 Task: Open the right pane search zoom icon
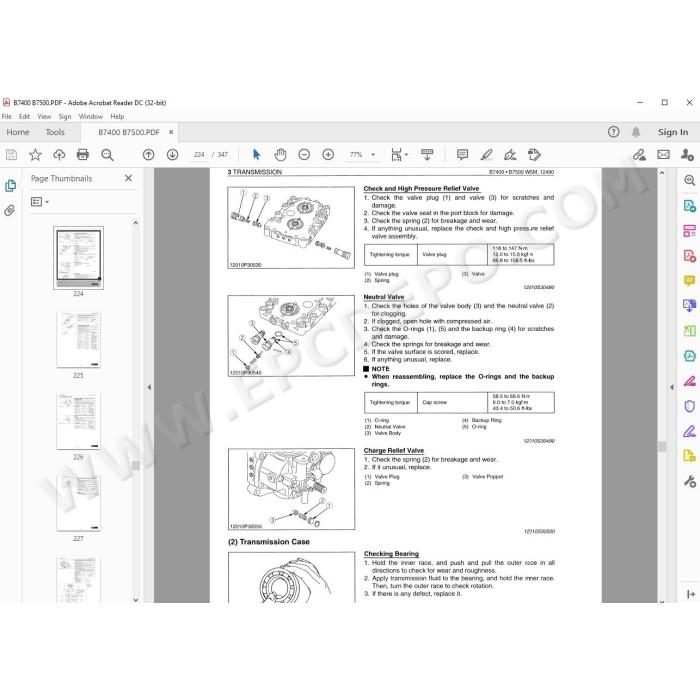(689, 180)
